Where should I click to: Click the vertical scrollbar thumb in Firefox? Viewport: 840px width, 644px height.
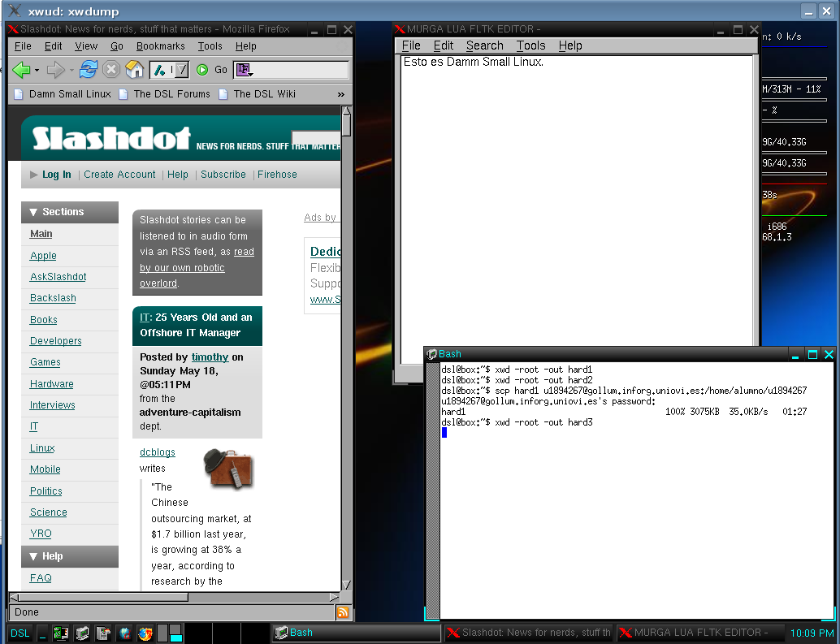coord(346,127)
